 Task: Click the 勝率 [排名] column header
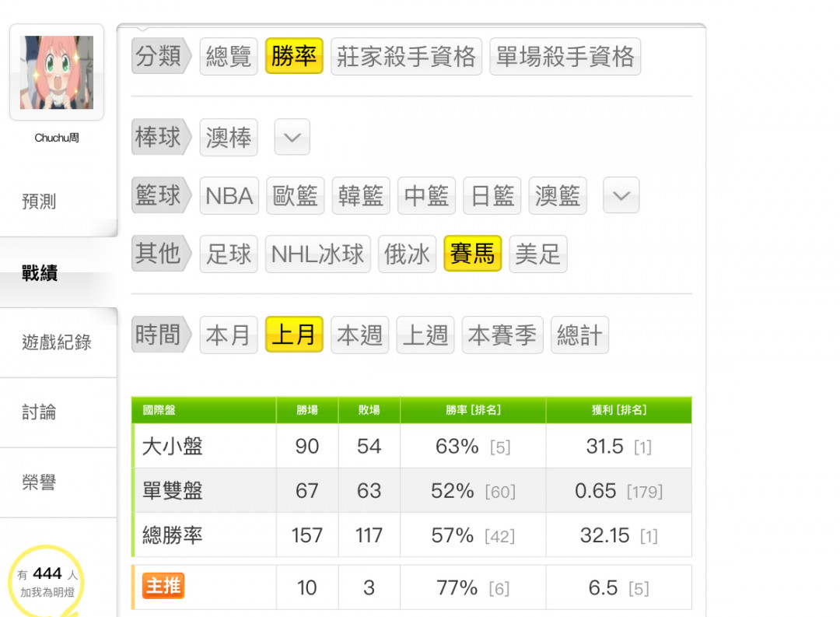473,410
